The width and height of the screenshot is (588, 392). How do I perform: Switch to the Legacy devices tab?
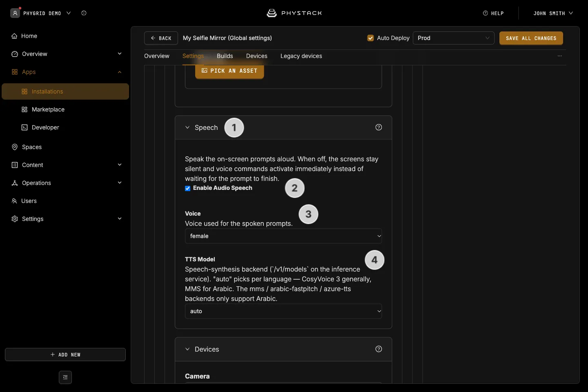(301, 56)
